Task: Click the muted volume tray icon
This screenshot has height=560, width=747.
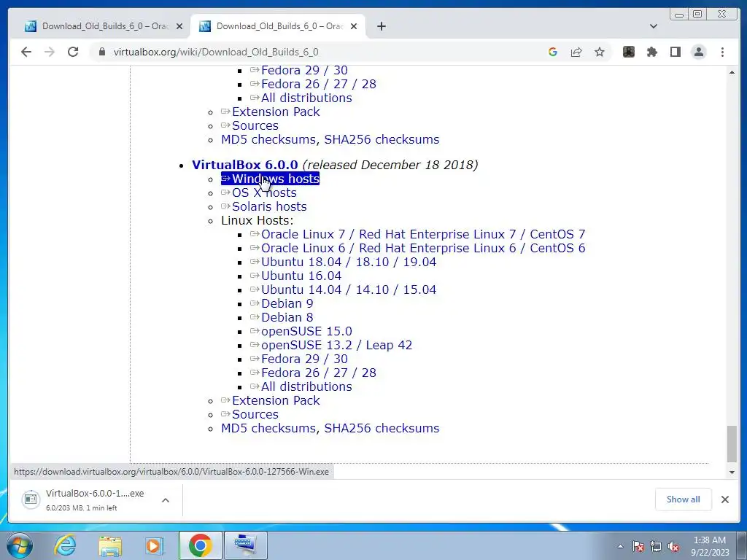Action: tap(673, 547)
